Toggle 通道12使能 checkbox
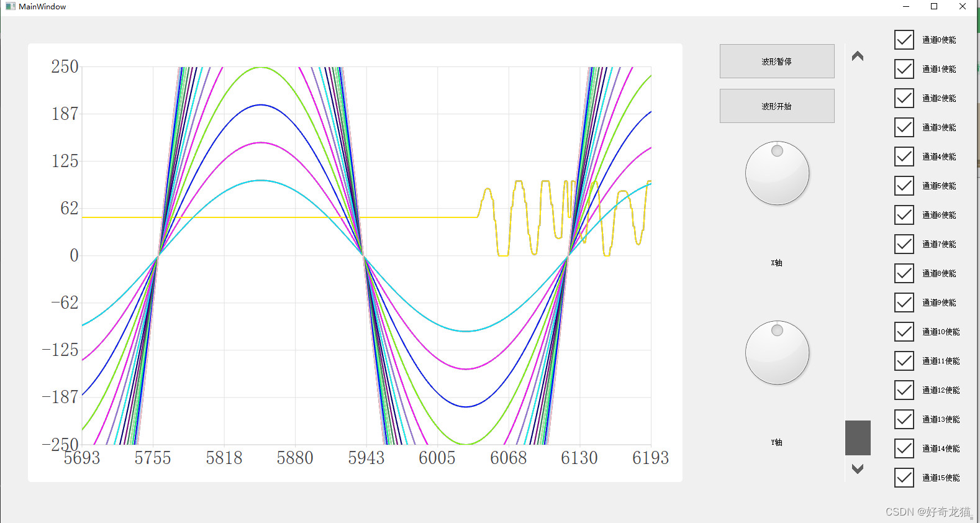Image resolution: width=980 pixels, height=523 pixels. (x=904, y=390)
